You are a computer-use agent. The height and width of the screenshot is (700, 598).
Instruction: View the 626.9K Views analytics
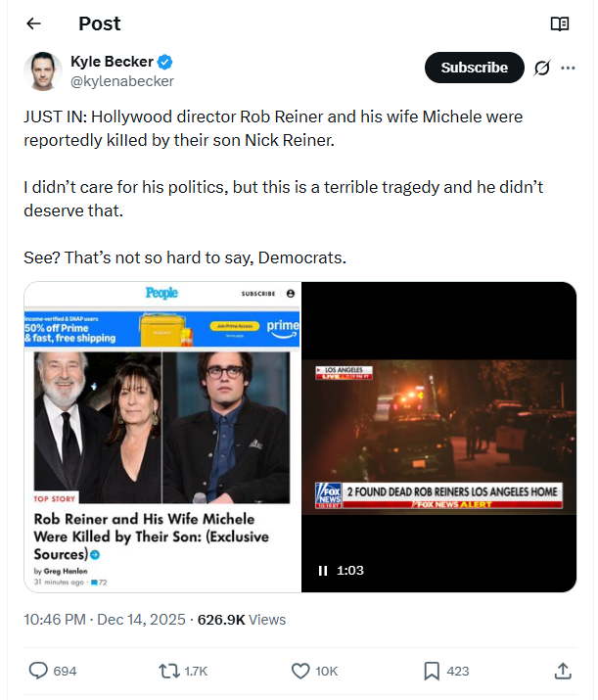tap(242, 619)
